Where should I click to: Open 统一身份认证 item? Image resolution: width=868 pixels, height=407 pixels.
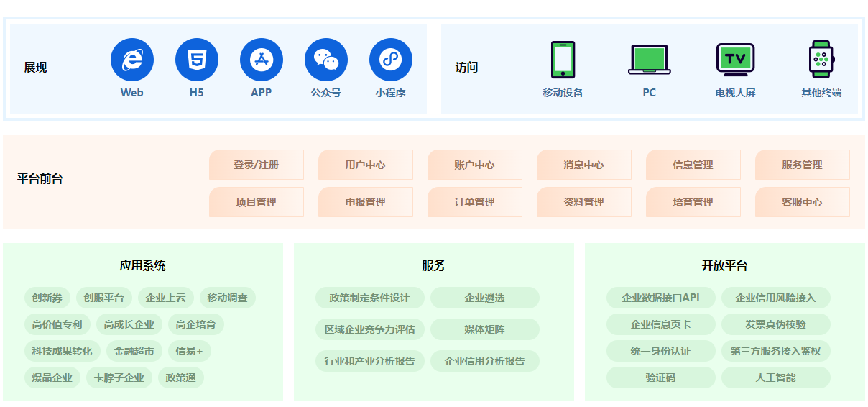tap(661, 351)
